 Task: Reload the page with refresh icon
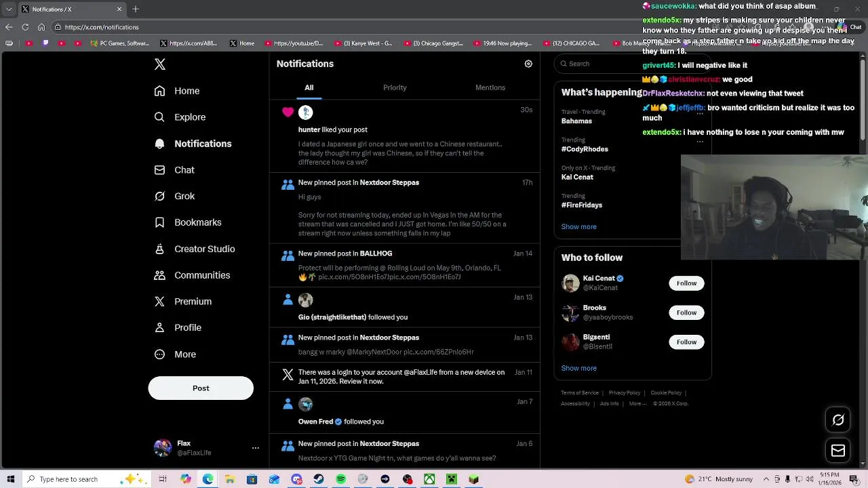(x=25, y=27)
